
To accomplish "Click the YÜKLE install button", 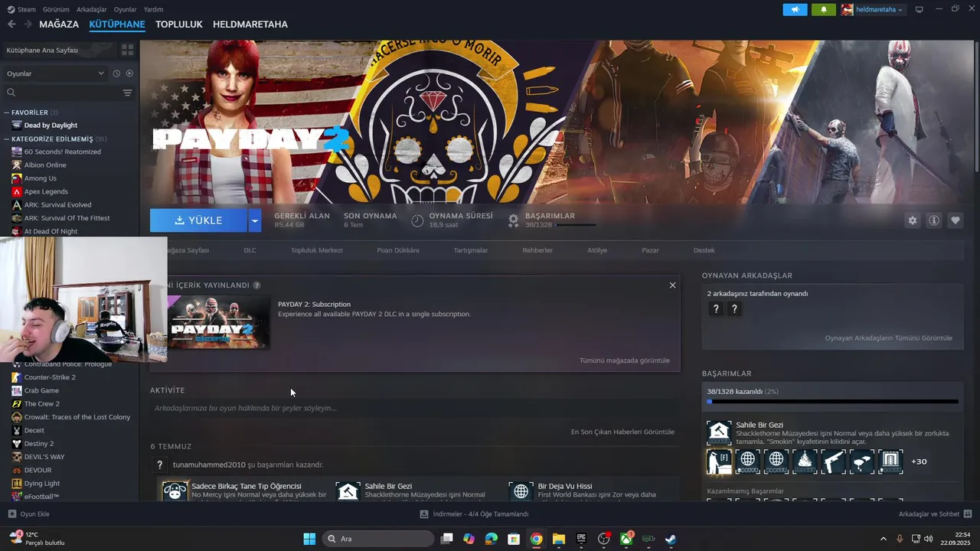I will click(198, 220).
